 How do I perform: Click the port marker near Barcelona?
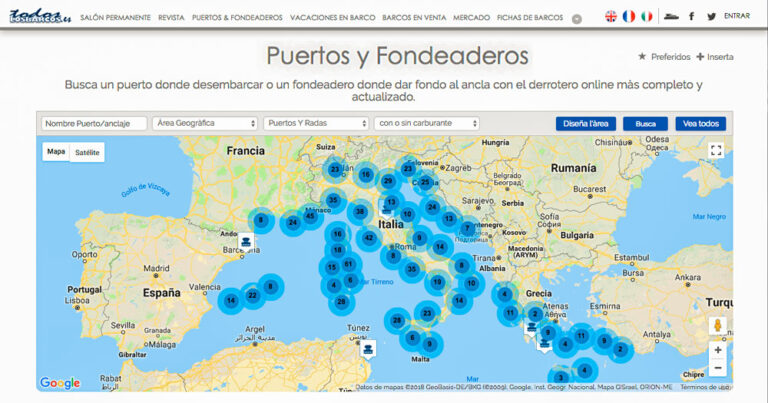tap(246, 242)
